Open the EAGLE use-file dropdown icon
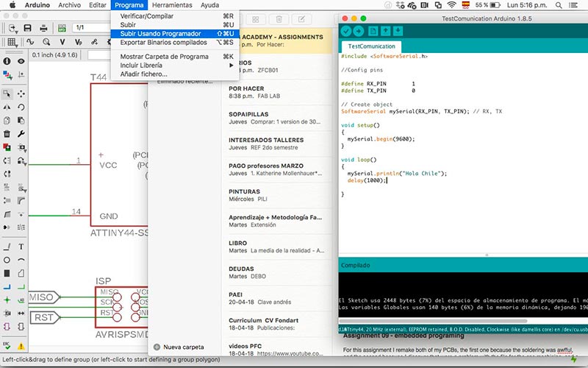 pos(13,28)
